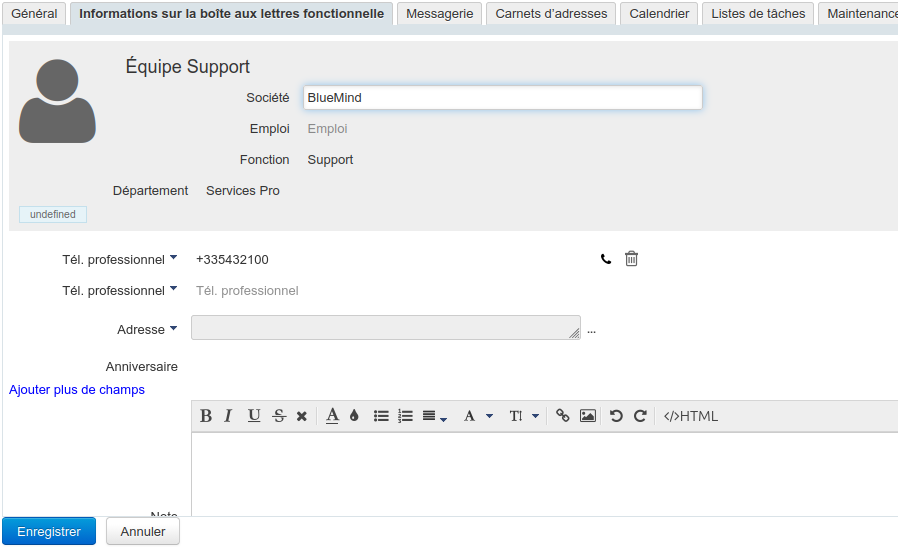Switch to the Messagerie tab
Image resolution: width=898 pixels, height=547 pixels.
440,14
